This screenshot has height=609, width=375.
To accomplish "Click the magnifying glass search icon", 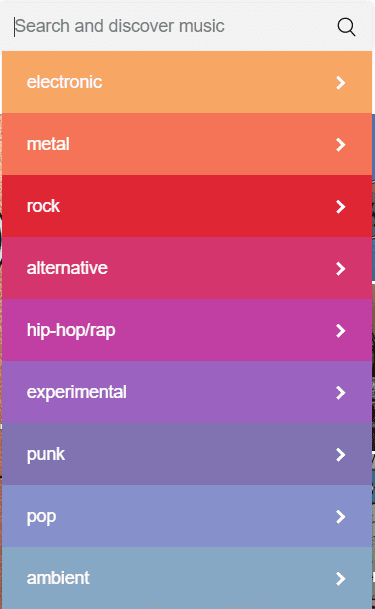I will (x=346, y=27).
